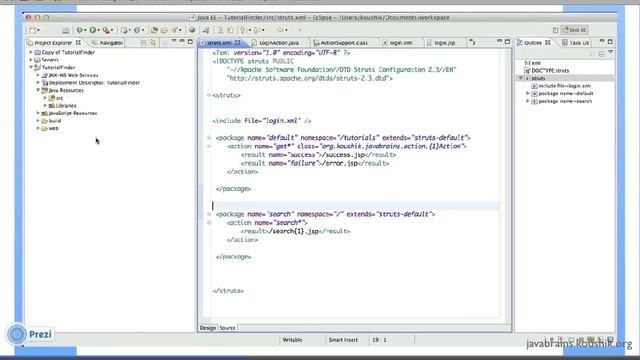The width and height of the screenshot is (640, 360).
Task: Click the New Web Service toolbar icon
Action: pyautogui.click(x=137, y=30)
